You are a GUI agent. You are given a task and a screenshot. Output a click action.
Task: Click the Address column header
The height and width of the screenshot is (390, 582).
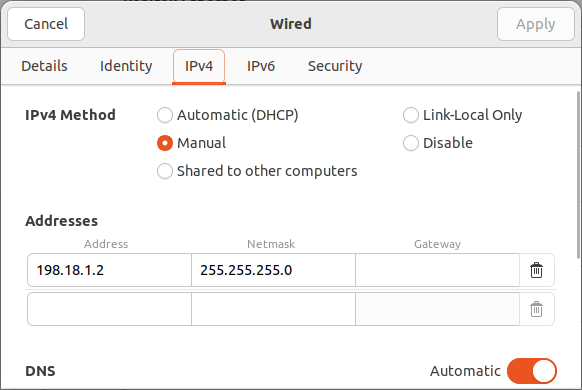click(106, 244)
